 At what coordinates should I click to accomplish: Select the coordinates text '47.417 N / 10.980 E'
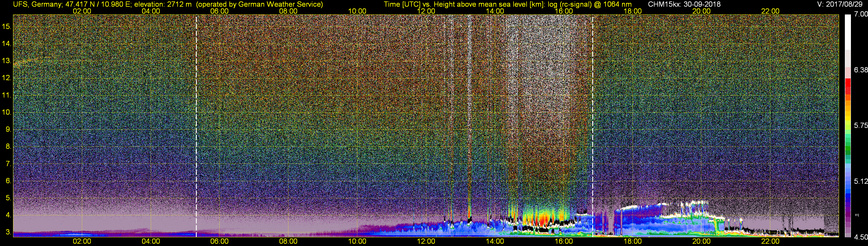click(x=98, y=4)
